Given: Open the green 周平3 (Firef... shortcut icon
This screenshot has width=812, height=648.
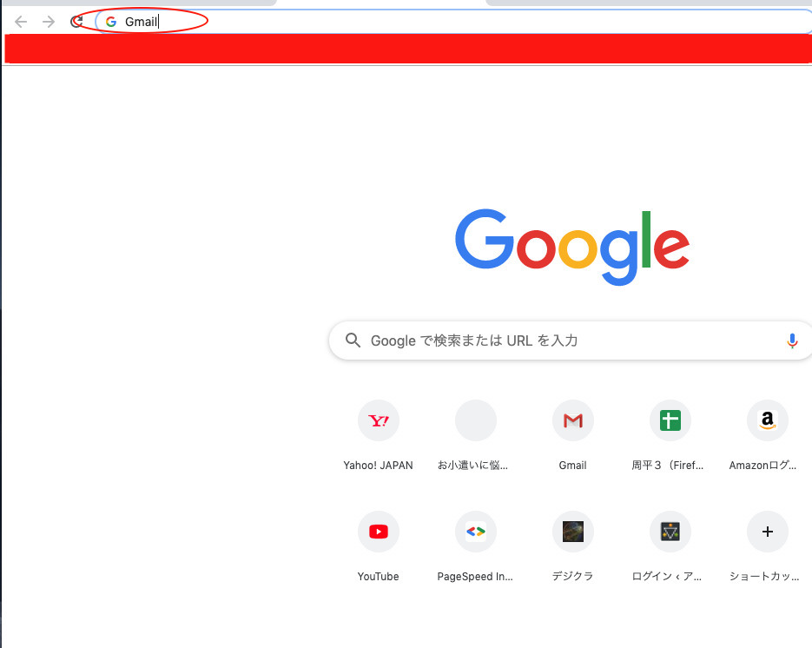Looking at the screenshot, I should click(x=670, y=420).
